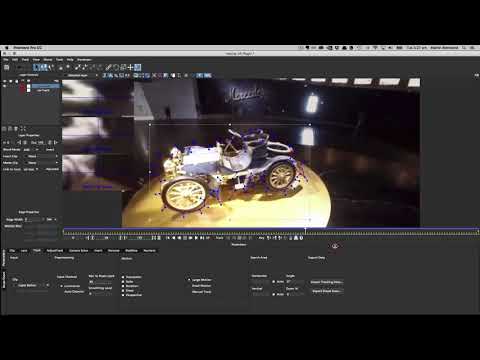Select the Parameters vertical tab
The height and width of the screenshot is (360, 480).
pyautogui.click(x=4, y=258)
